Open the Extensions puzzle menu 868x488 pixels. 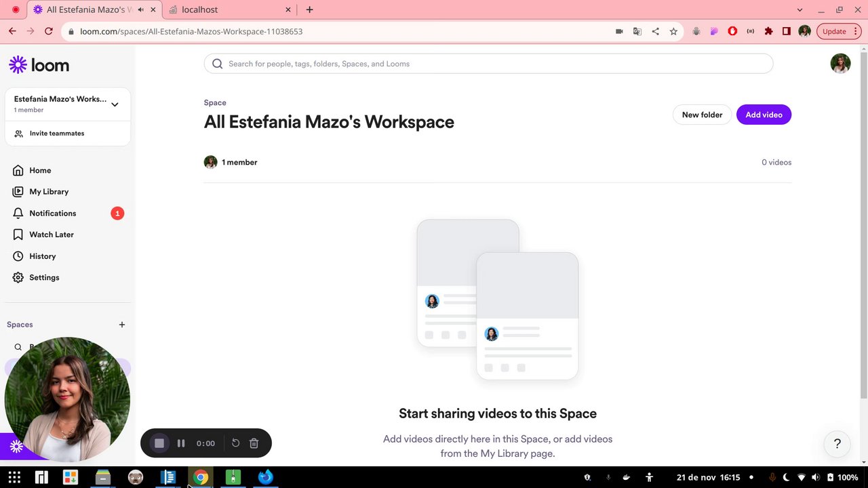[x=768, y=31]
